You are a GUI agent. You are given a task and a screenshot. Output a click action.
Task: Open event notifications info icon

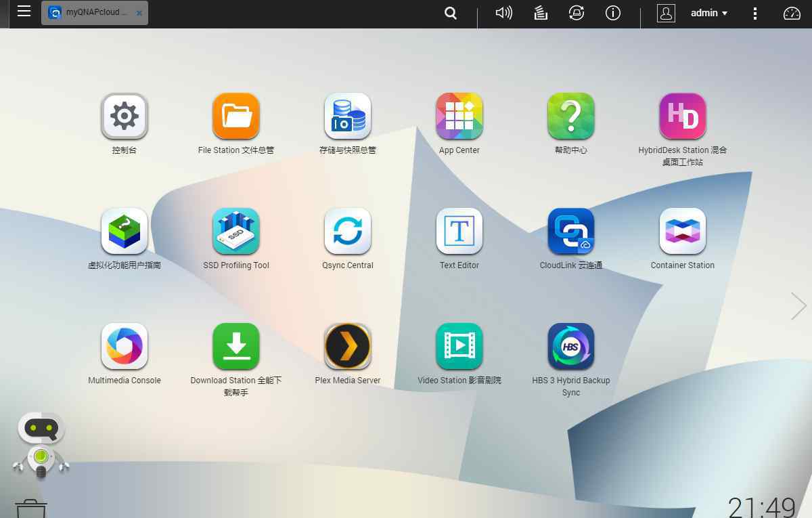pyautogui.click(x=613, y=13)
